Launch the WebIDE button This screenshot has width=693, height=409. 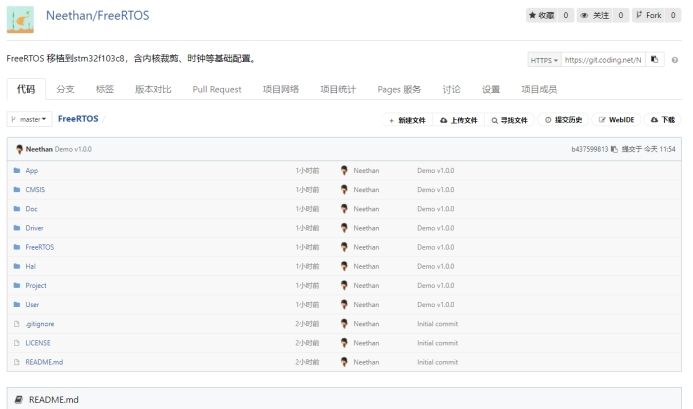coord(617,120)
